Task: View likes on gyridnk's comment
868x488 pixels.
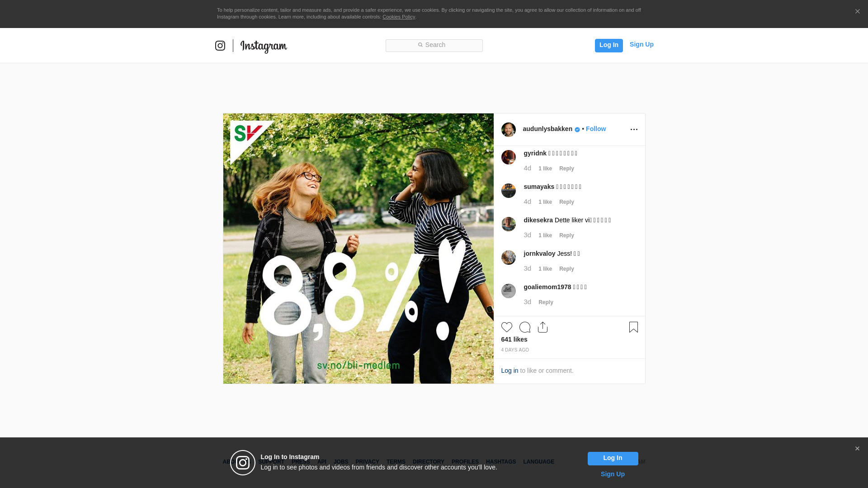Action: tap(545, 169)
